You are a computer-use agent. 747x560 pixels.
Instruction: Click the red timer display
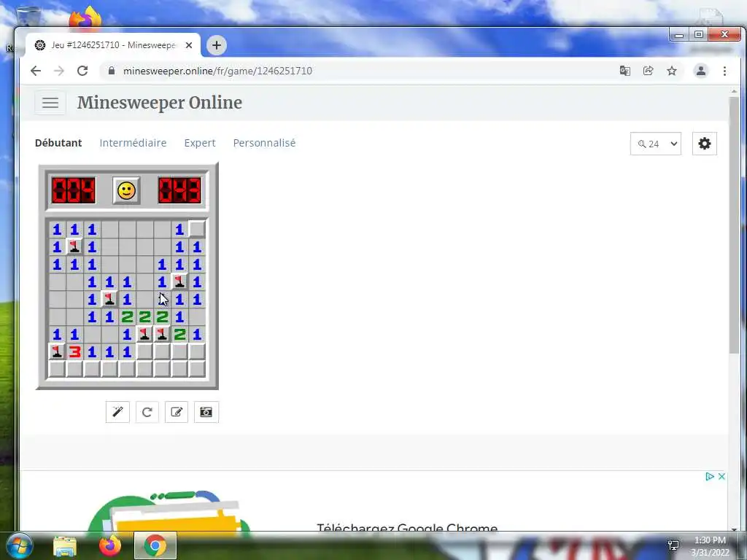(179, 190)
